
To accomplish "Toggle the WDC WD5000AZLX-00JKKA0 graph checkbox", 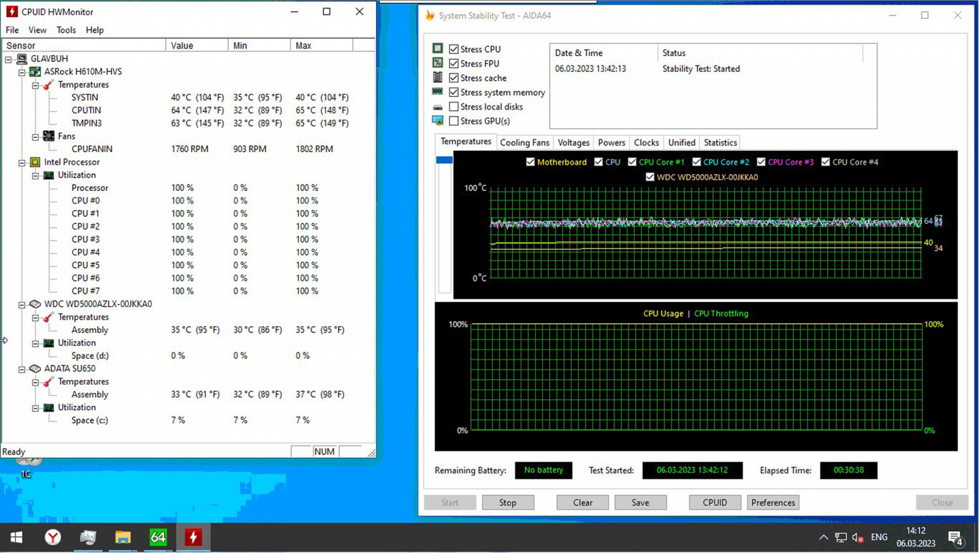I will click(x=650, y=177).
